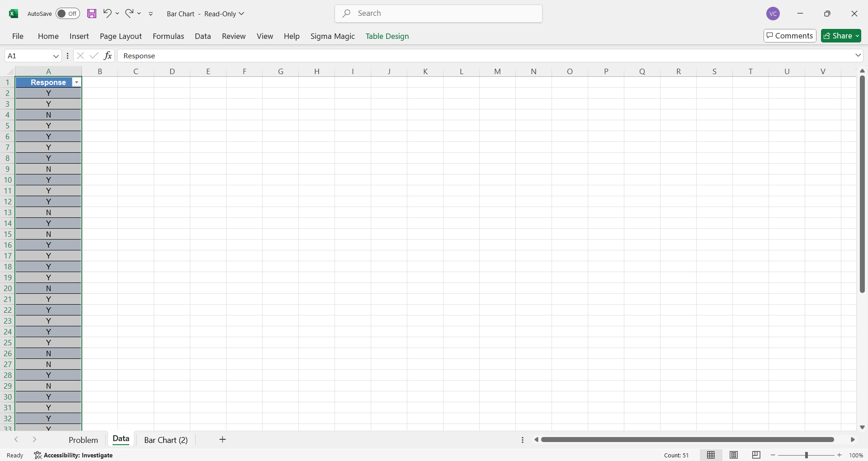Click the Count: 51 status text
Screen dimensions: 868x461
[x=676, y=455]
